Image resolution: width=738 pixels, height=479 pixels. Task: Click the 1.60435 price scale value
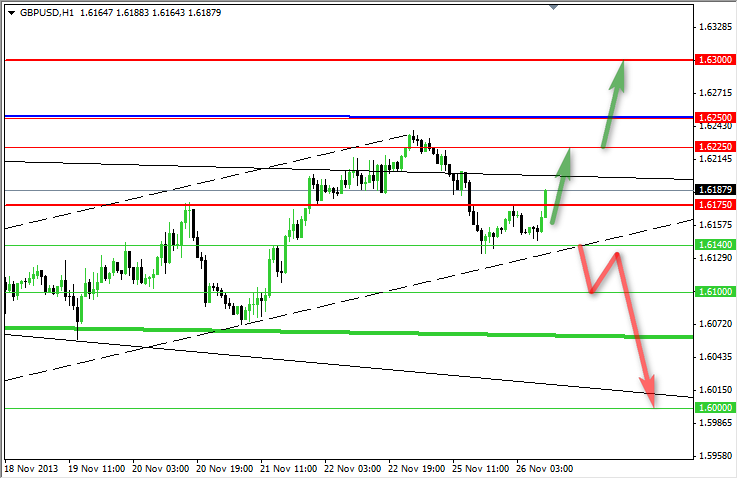click(x=715, y=357)
